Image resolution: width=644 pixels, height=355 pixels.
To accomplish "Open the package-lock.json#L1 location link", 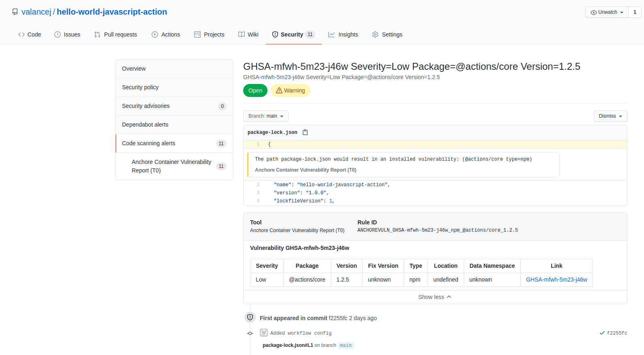I will tap(288, 345).
